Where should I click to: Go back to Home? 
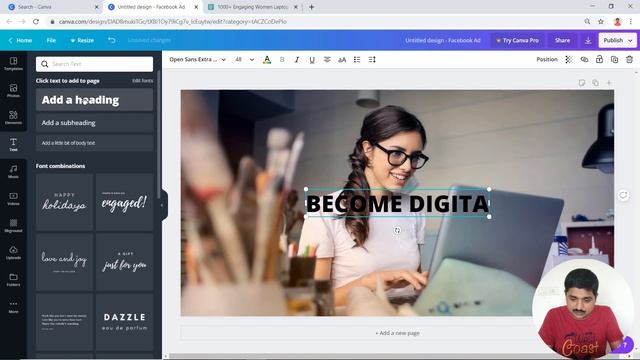(20, 40)
